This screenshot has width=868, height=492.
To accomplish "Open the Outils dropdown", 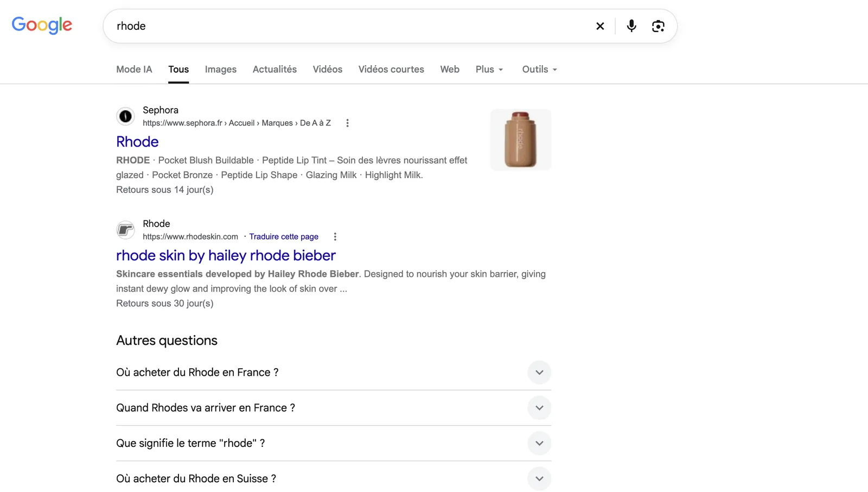I will [x=540, y=70].
